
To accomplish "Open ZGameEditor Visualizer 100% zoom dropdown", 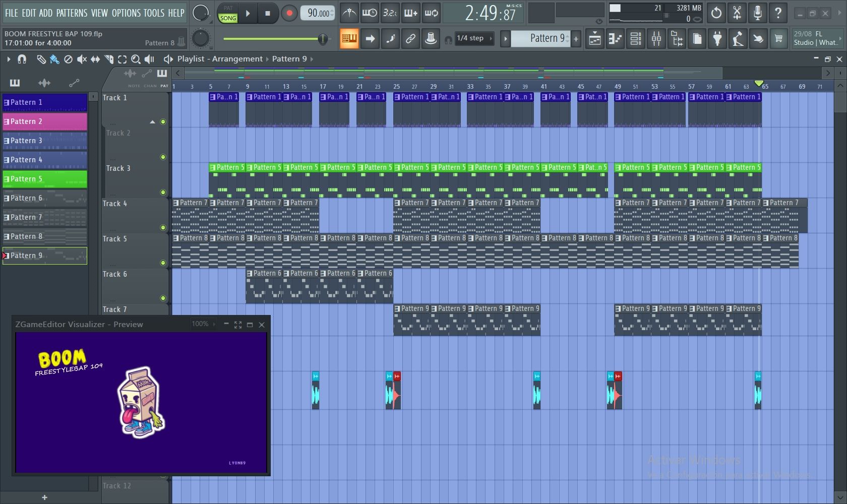I will click(203, 324).
